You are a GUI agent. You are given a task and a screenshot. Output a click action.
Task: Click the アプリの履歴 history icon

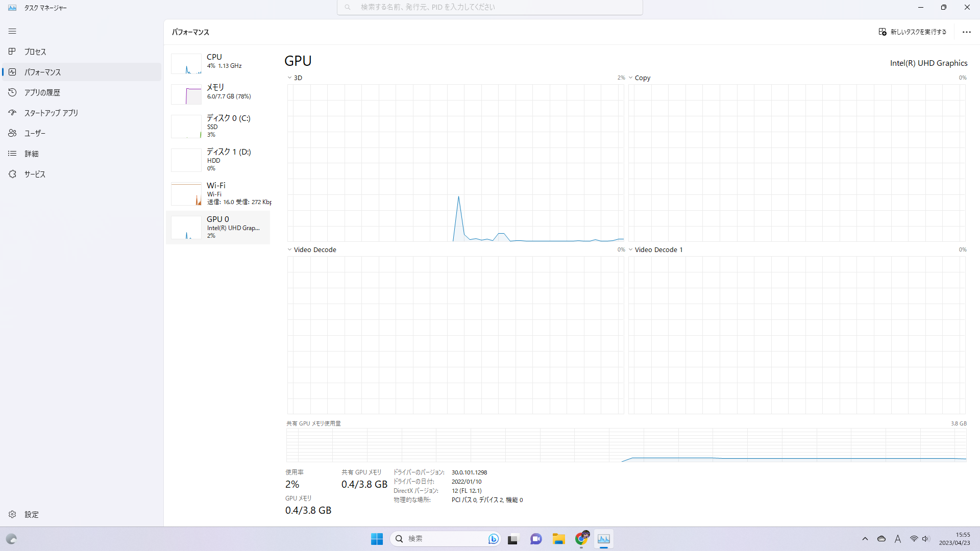(12, 92)
